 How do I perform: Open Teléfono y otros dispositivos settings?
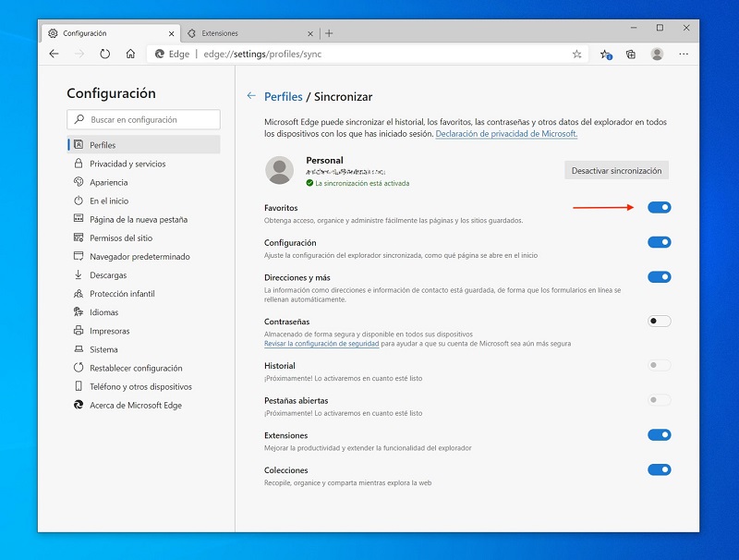click(x=143, y=386)
